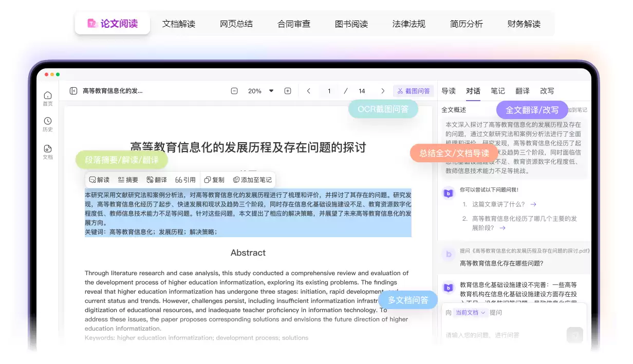Click the send question arrow icon
This screenshot has width=633, height=364.
click(x=574, y=335)
